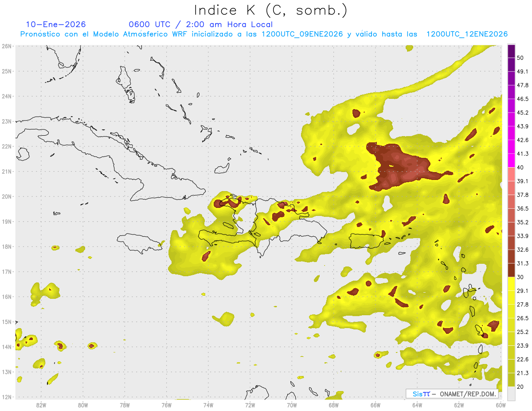
Task: Click the color scale value "30"
Action: click(x=520, y=277)
